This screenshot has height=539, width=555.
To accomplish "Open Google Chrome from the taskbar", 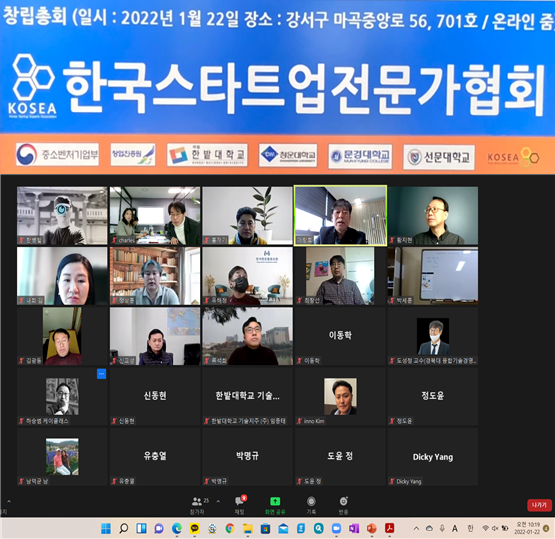I will pyautogui.click(x=230, y=529).
